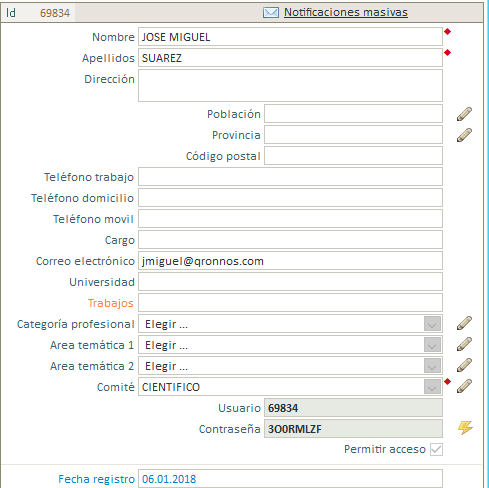Open the Area temática 2 dropdown
489x488 pixels.
pos(432,366)
